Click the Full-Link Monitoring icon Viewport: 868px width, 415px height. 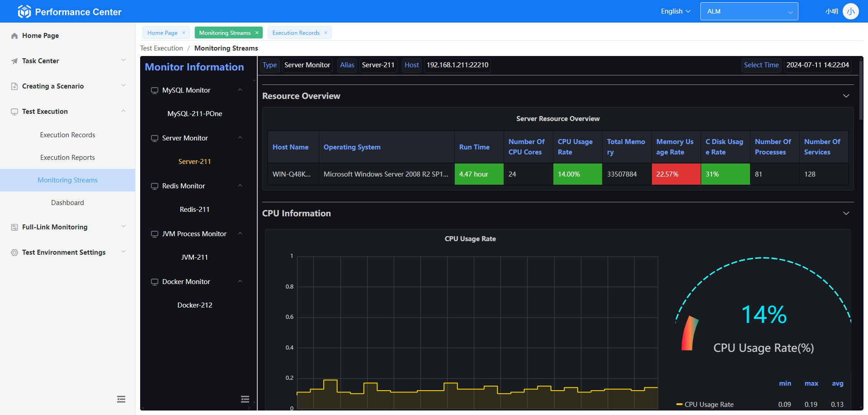coord(14,227)
